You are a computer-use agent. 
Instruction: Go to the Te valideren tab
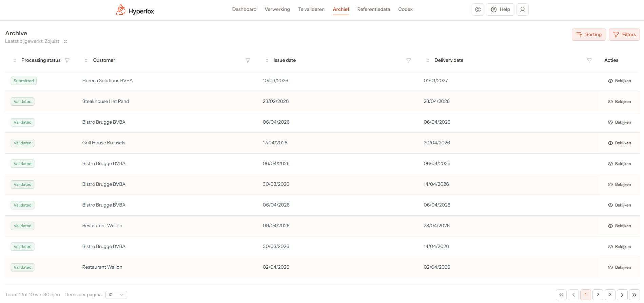point(311,10)
